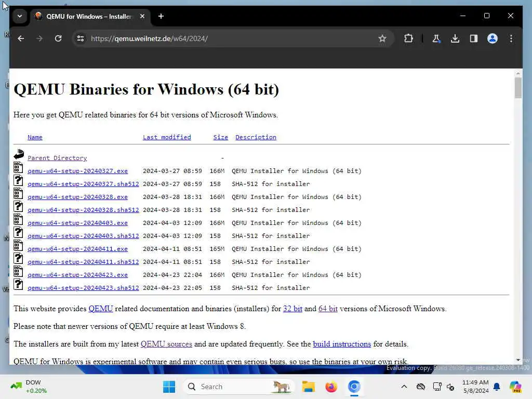Bookmark this page with the star icon
Image resolution: width=532 pixels, height=399 pixels.
pos(382,38)
